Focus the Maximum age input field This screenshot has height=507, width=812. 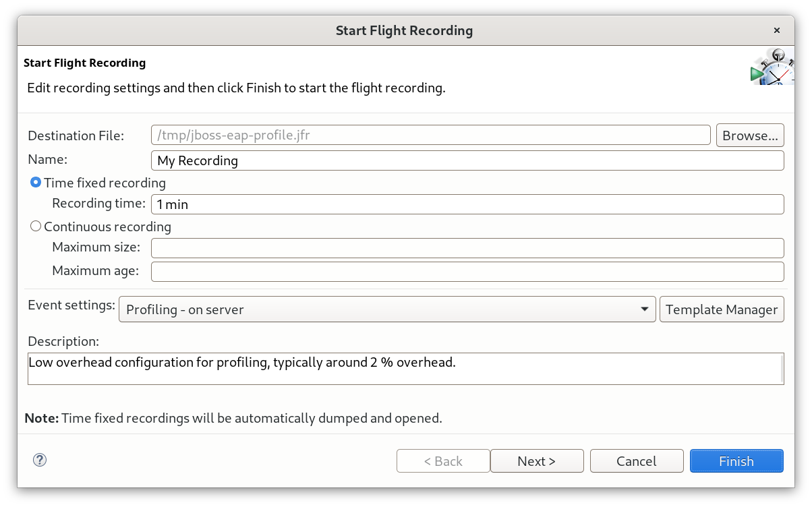(x=467, y=272)
